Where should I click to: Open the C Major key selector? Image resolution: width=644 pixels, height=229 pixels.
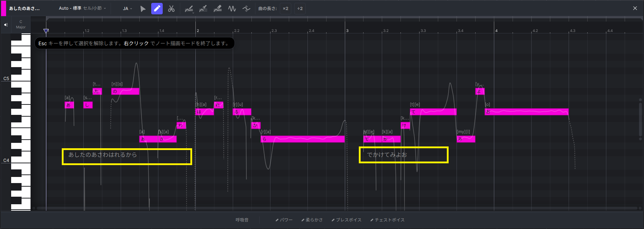(x=21, y=24)
